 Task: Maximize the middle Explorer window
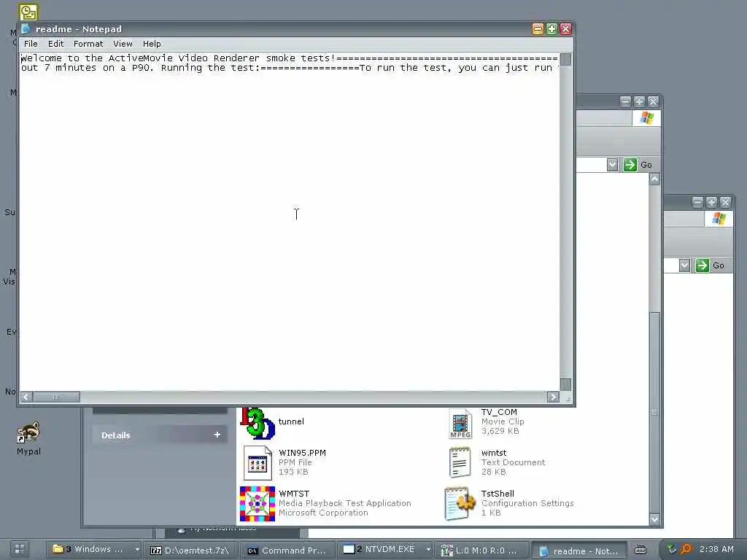pos(639,101)
